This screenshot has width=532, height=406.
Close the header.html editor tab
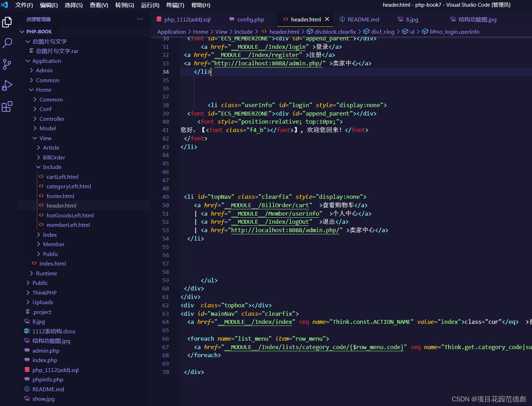pyautogui.click(x=327, y=19)
